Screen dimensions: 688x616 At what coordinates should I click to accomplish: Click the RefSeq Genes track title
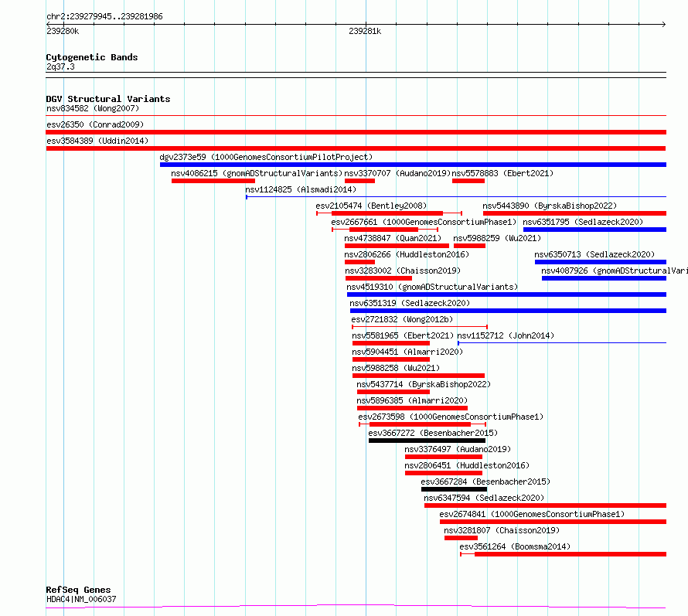coord(78,590)
